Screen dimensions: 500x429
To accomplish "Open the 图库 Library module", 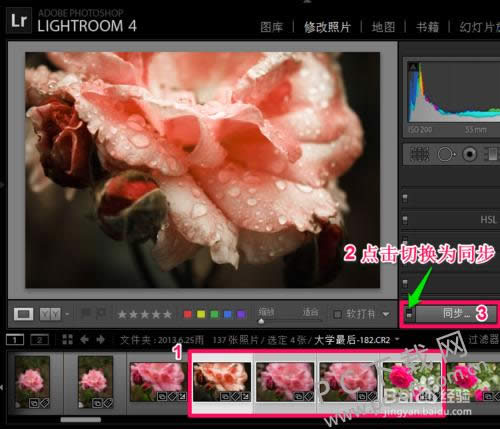I will [x=272, y=27].
